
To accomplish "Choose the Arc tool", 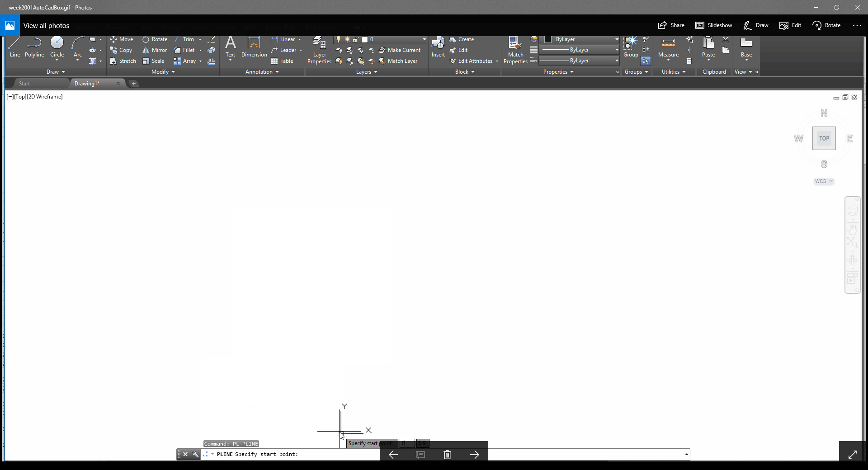I will tap(77, 47).
